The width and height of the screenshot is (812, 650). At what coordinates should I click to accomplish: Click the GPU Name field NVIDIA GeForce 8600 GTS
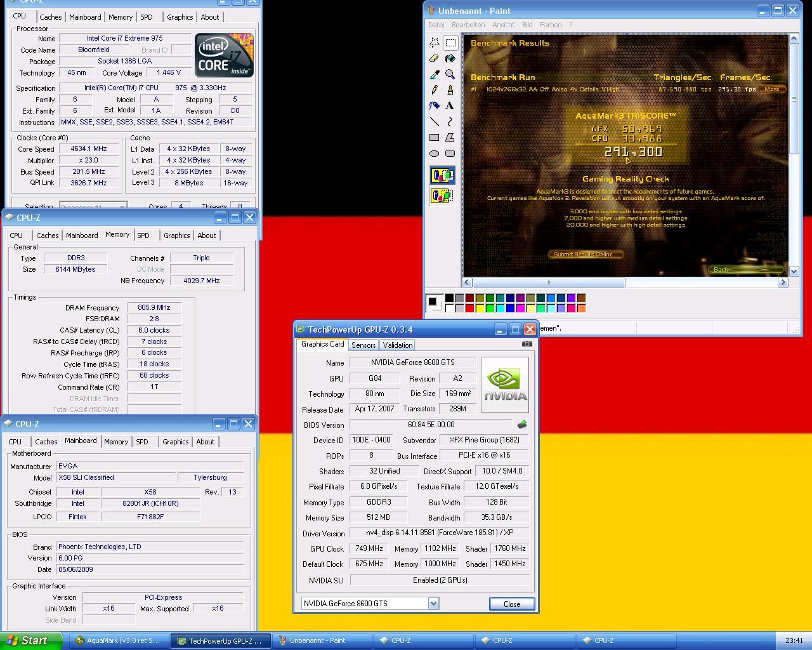coord(412,362)
